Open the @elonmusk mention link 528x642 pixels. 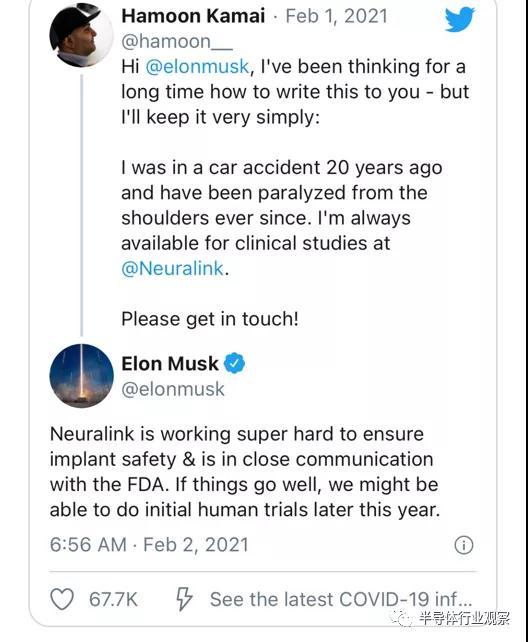click(197, 66)
